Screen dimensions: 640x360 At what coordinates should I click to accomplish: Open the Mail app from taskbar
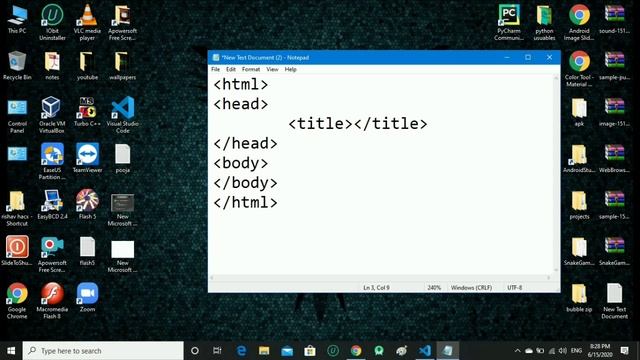[x=287, y=351]
